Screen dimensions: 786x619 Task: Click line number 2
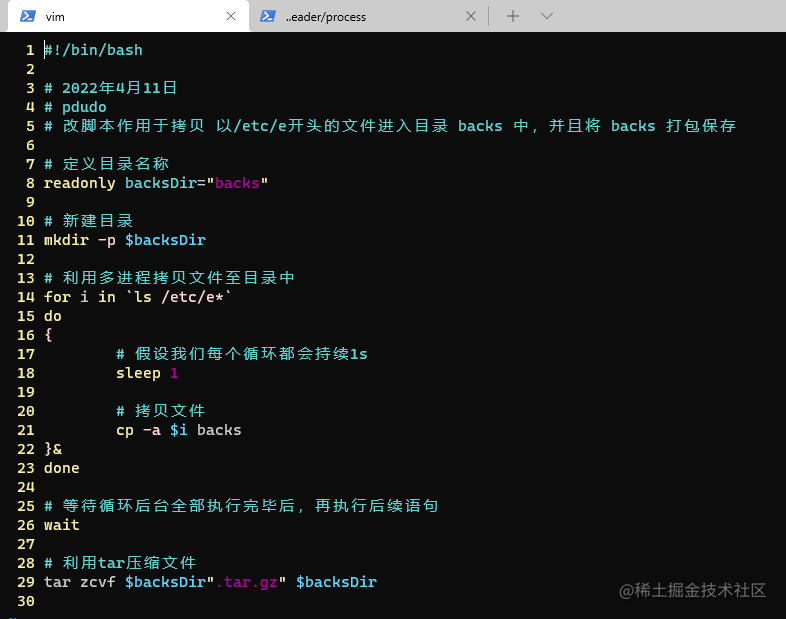coord(30,69)
